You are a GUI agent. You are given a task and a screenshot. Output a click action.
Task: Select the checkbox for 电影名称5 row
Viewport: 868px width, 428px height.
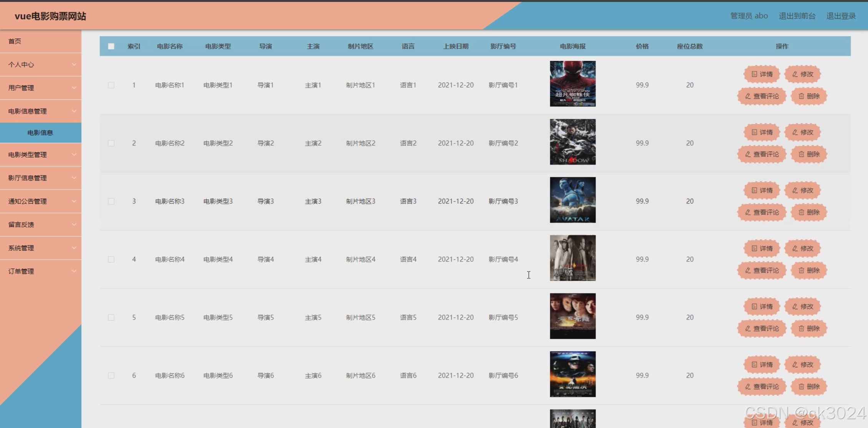point(111,317)
